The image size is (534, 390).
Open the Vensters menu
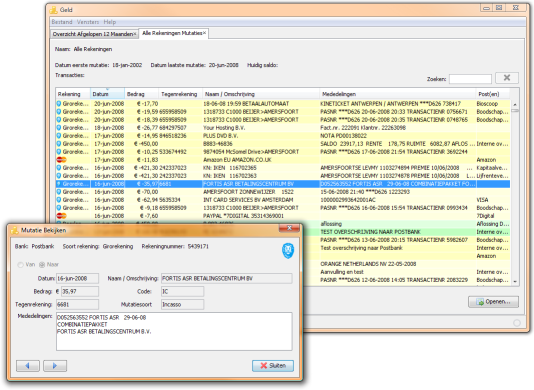(88, 22)
